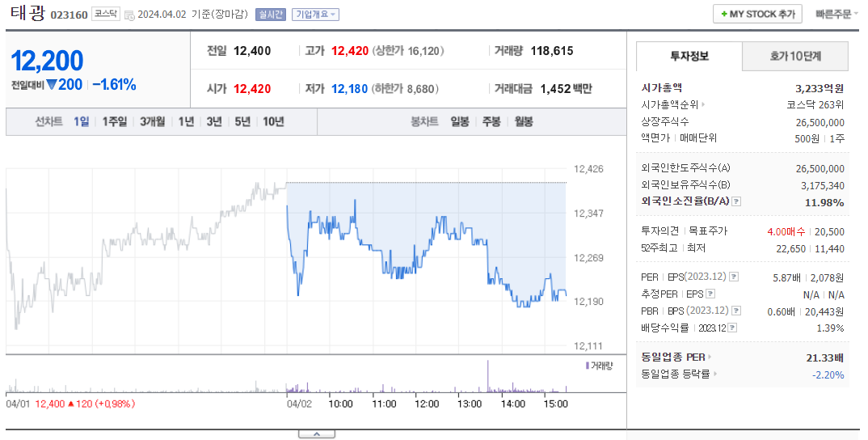Click the arrow next to 시가총액순위

(703, 104)
